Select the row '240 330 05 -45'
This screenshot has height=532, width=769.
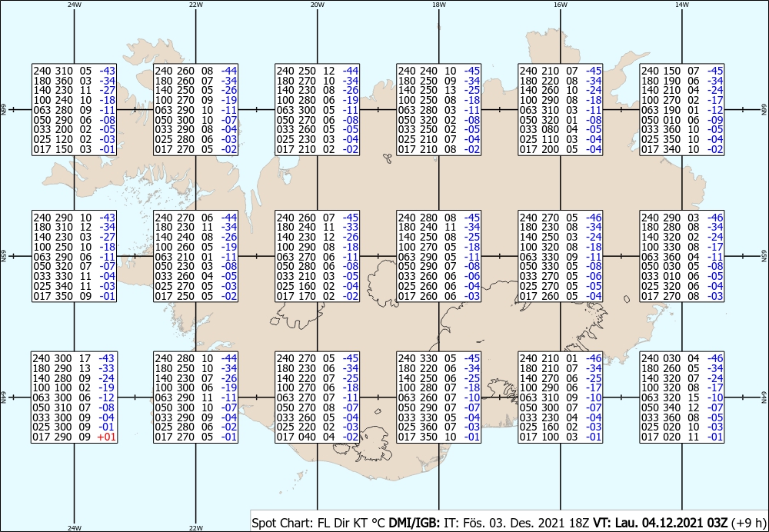coord(439,358)
